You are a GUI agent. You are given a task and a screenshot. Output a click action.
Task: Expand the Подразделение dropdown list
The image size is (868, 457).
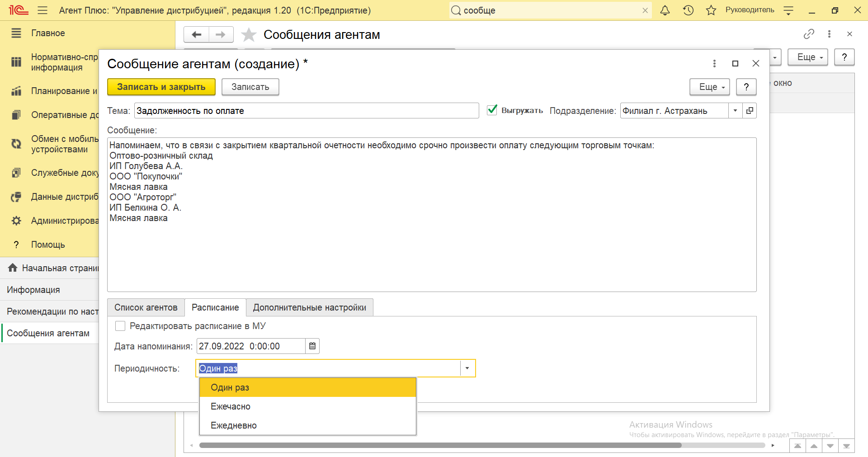pyautogui.click(x=735, y=111)
